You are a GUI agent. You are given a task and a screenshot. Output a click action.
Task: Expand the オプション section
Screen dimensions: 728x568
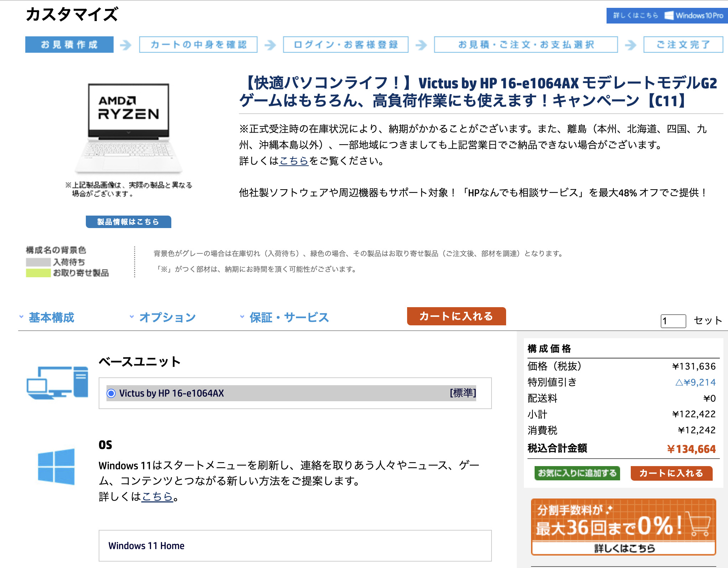167,317
